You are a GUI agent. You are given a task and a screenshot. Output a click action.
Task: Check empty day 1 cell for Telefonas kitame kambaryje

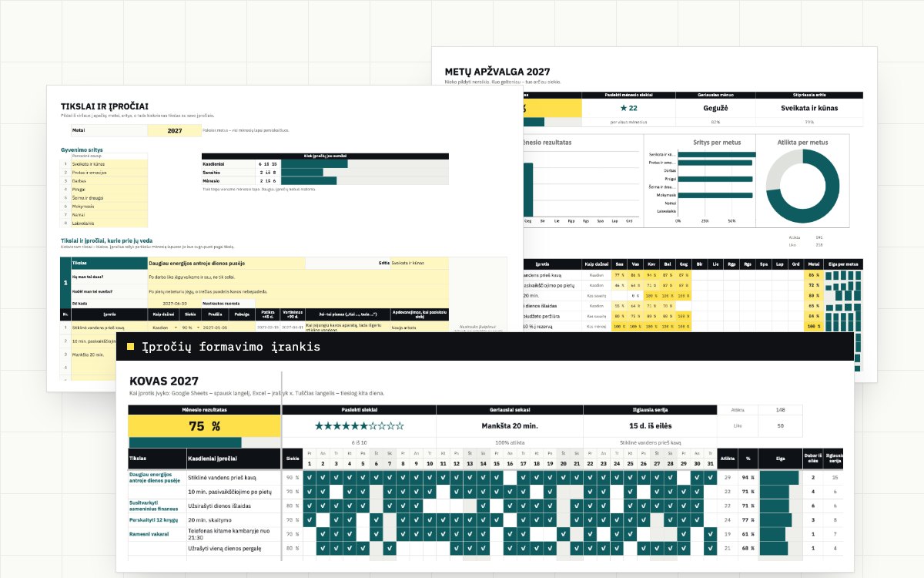(x=310, y=533)
